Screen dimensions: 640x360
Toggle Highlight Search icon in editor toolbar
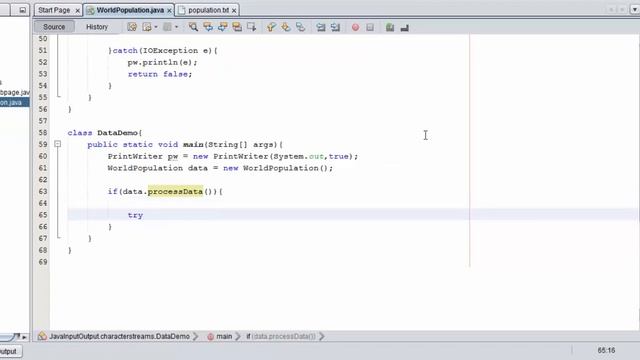237,27
